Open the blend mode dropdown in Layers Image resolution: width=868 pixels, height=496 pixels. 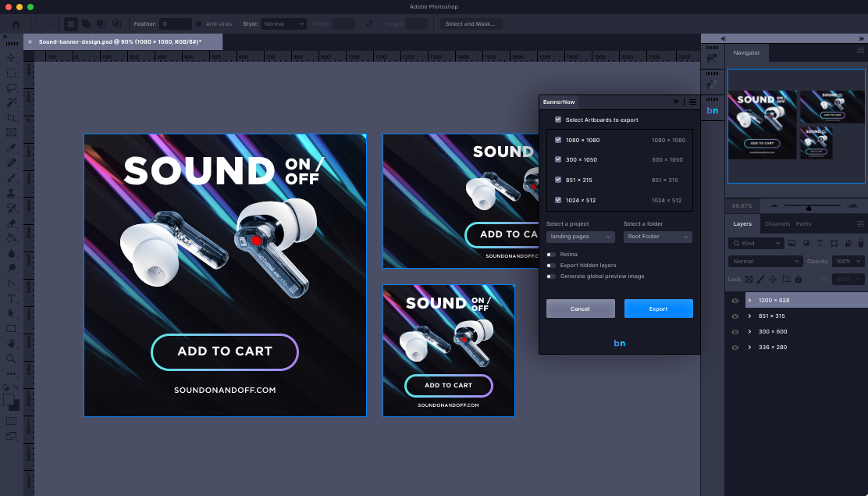[765, 261]
